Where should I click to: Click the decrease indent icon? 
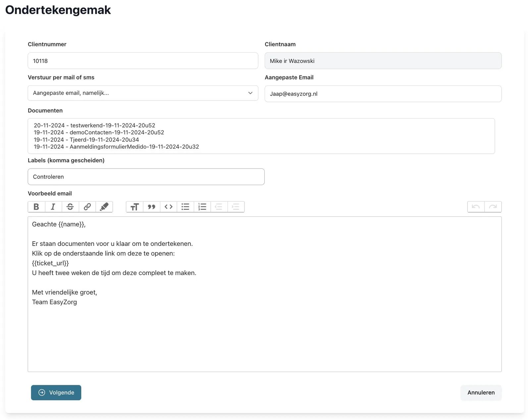219,207
